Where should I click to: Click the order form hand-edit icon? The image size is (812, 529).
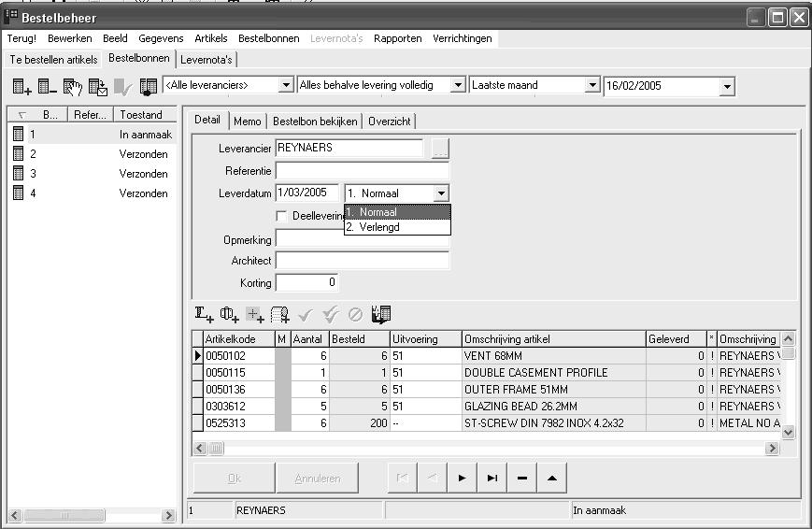click(73, 87)
